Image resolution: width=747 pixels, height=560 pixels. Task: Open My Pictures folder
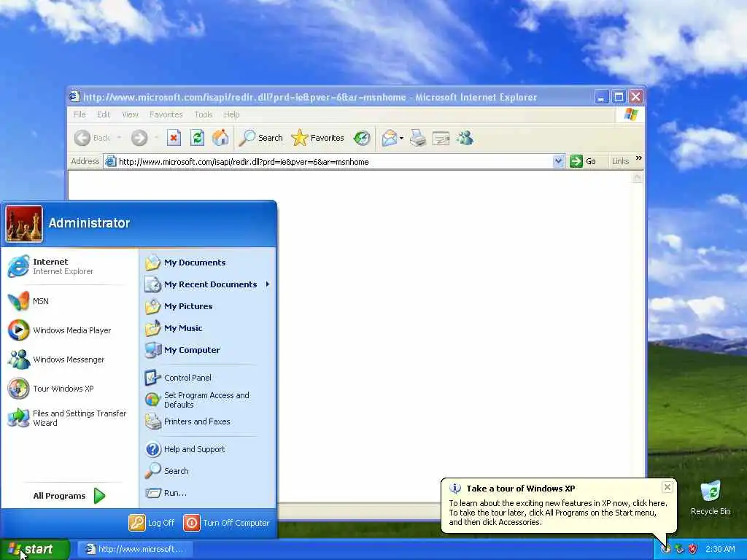(208, 306)
